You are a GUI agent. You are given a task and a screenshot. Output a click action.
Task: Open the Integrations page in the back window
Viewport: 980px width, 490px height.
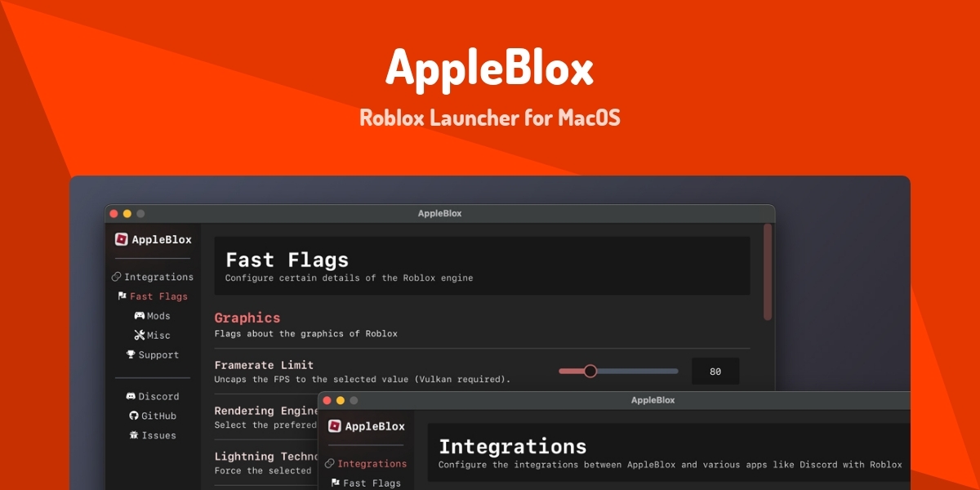[x=153, y=277]
